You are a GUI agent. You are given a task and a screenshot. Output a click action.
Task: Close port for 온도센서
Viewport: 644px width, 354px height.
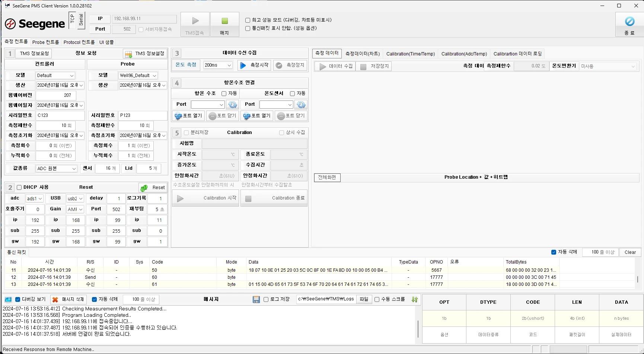click(291, 116)
